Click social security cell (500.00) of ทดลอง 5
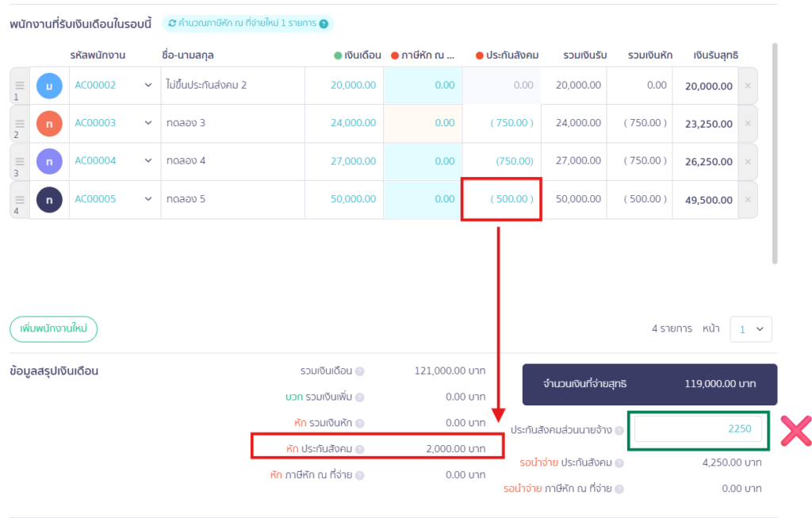812x518 pixels. (501, 200)
